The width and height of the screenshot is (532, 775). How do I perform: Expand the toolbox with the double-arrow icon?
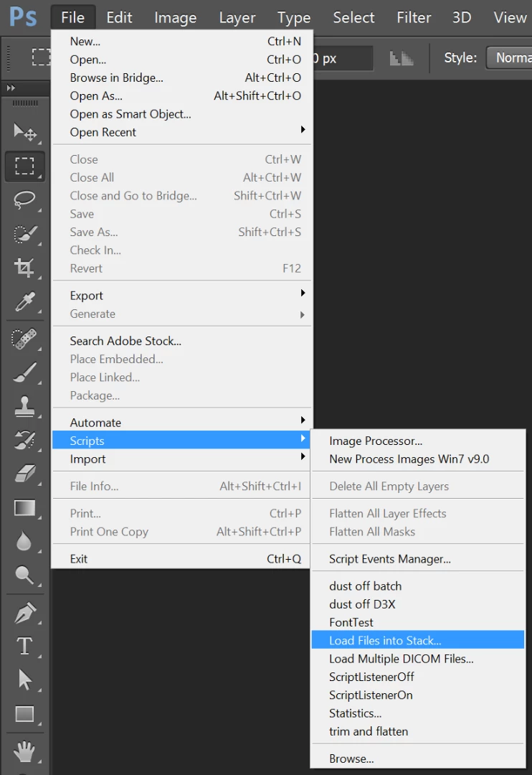(11, 88)
